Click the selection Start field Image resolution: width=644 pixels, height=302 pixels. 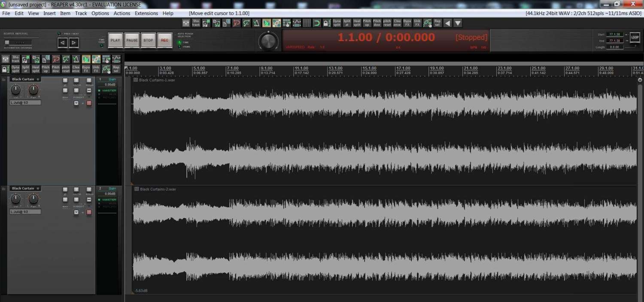[614, 34]
